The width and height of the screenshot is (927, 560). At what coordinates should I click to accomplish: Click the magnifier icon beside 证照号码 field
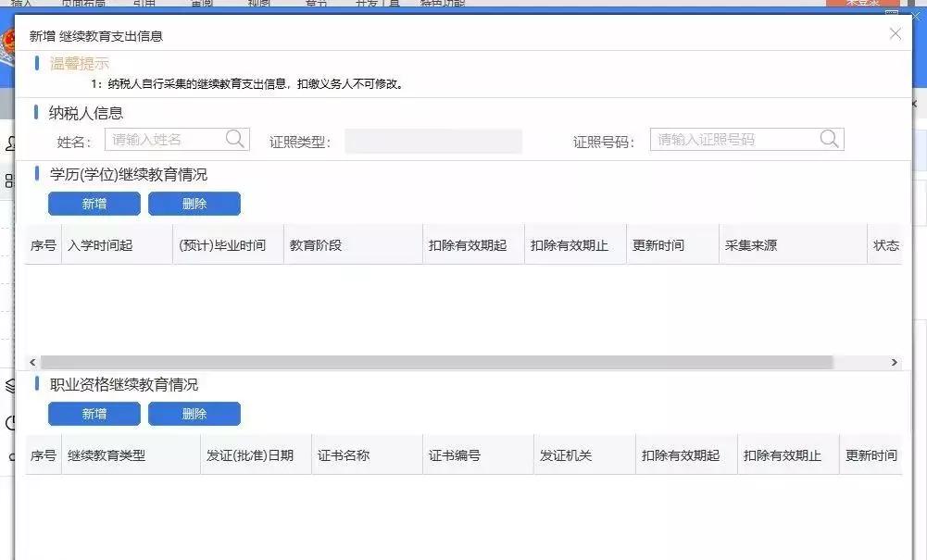[827, 139]
